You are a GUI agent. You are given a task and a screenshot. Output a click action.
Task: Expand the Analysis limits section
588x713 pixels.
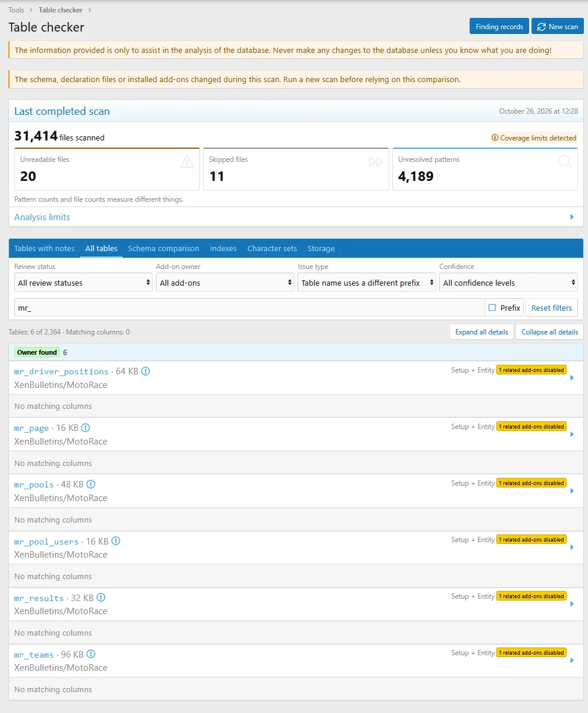coord(296,217)
